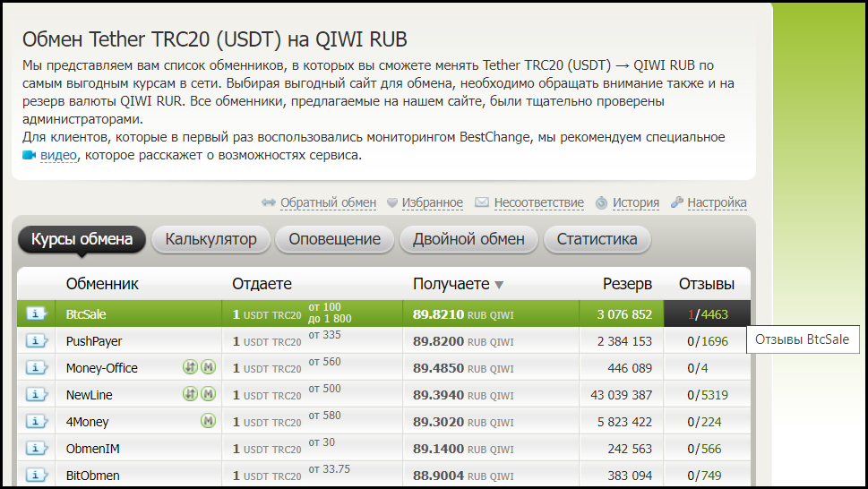
Task: Click the arrows badge on Money-Office row
Action: tap(190, 367)
